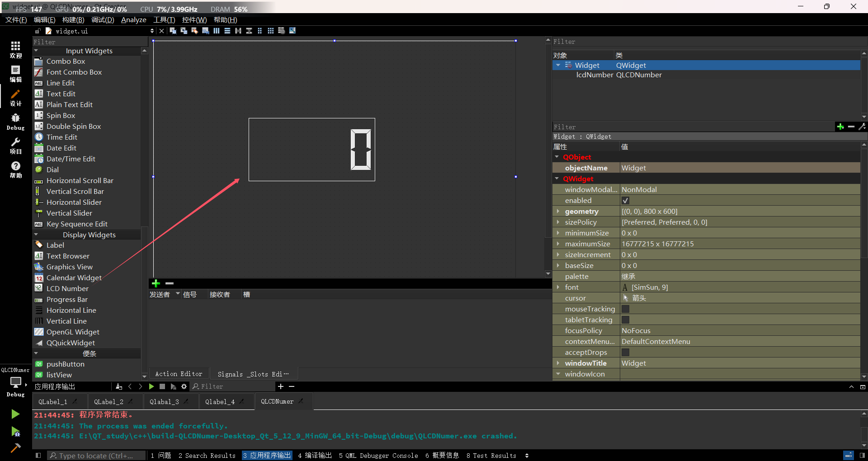
Task: Switch to the Design (设计) mode
Action: pos(15,98)
